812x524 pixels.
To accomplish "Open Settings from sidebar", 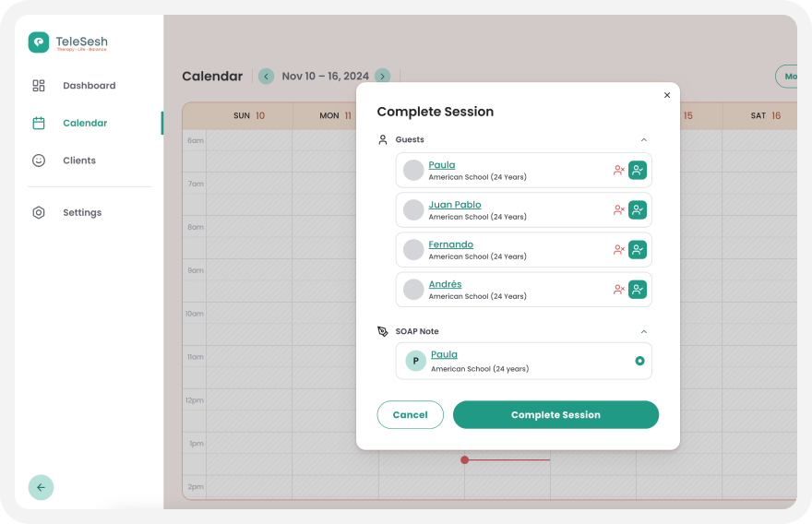I will pyautogui.click(x=81, y=213).
